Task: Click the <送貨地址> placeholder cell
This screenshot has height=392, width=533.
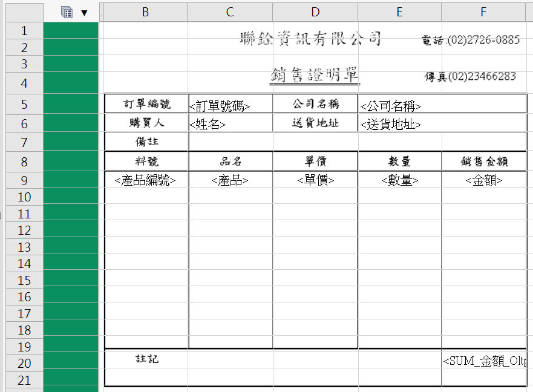Action: 442,123
